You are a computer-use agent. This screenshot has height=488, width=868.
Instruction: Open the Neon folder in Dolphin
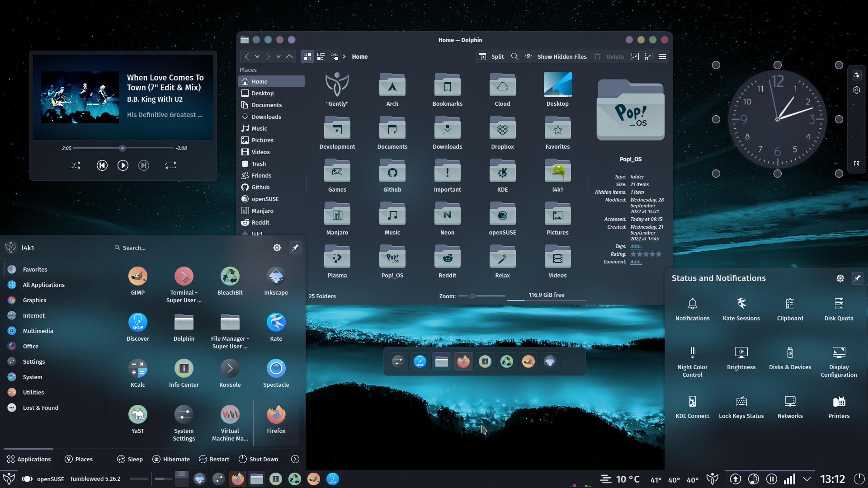pos(447,218)
